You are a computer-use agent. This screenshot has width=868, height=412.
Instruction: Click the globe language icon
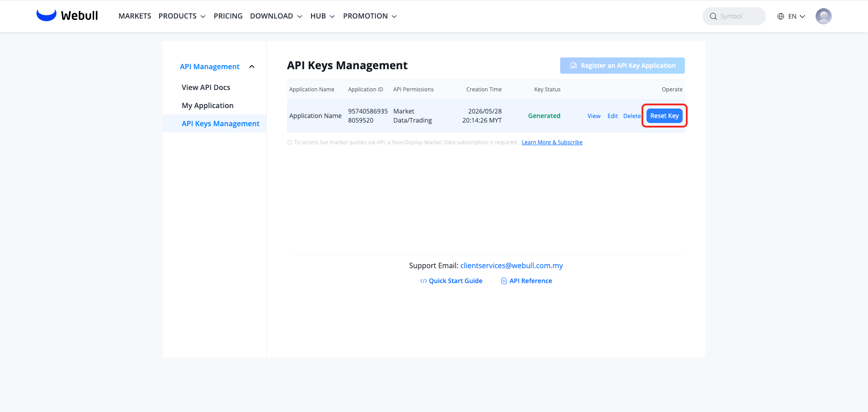(781, 16)
